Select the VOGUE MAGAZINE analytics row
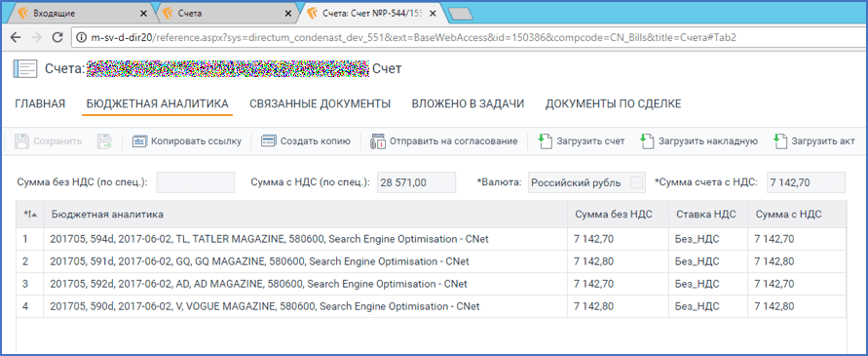The height and width of the screenshot is (356, 868). click(432, 306)
